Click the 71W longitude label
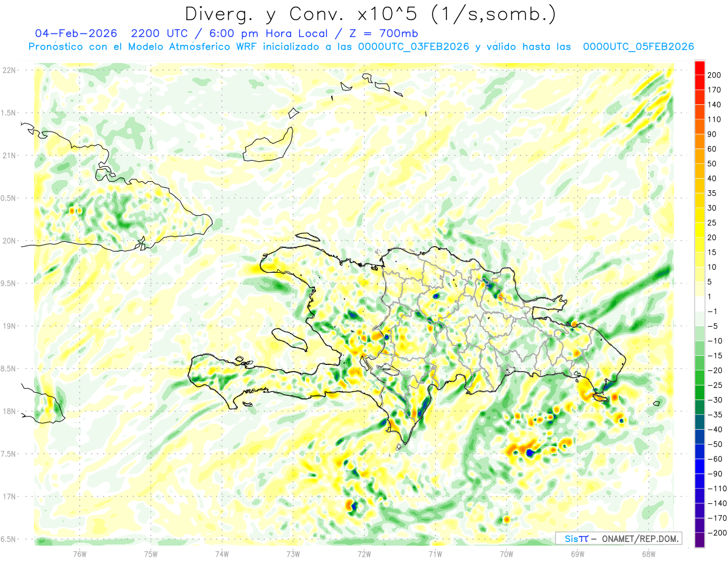The image size is (728, 562). pos(435,554)
